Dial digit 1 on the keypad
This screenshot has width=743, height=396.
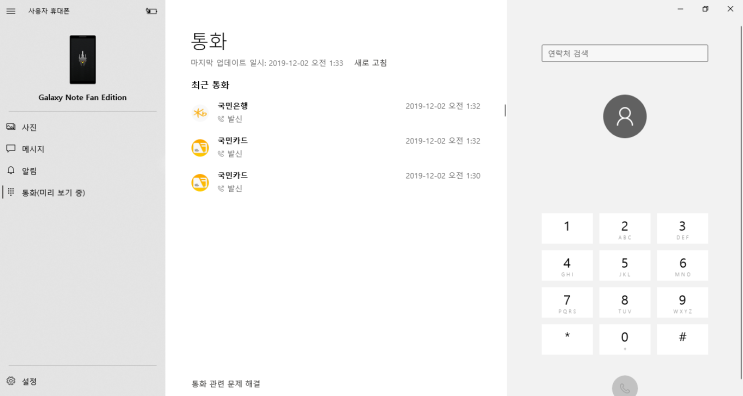(x=567, y=228)
